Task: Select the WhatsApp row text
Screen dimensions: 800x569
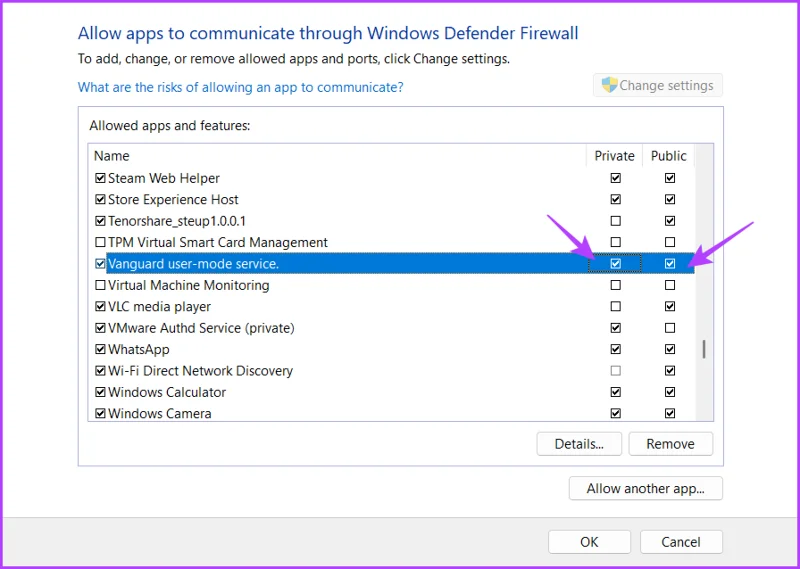Action: (139, 350)
